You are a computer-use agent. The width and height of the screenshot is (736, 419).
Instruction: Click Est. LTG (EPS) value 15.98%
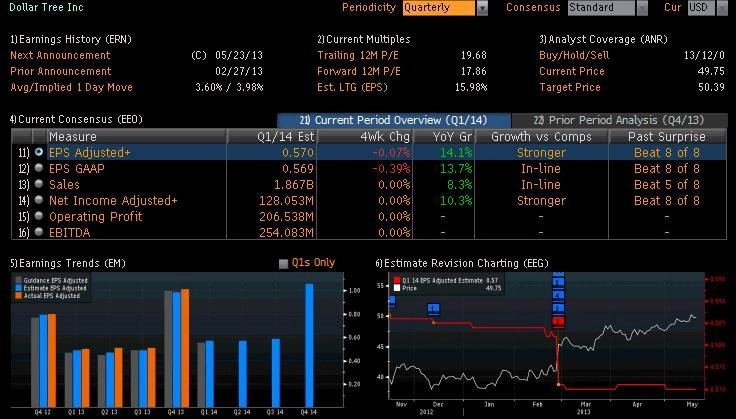coord(471,87)
